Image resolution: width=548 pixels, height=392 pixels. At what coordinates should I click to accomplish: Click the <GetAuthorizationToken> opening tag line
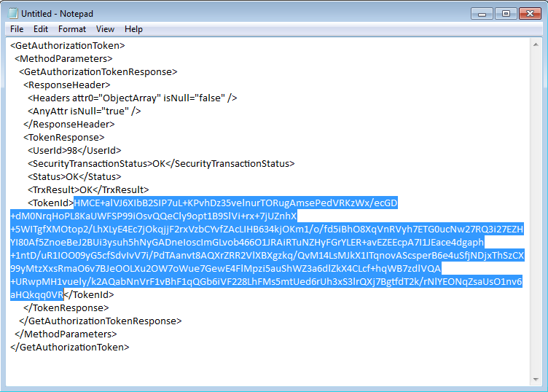[x=68, y=46]
